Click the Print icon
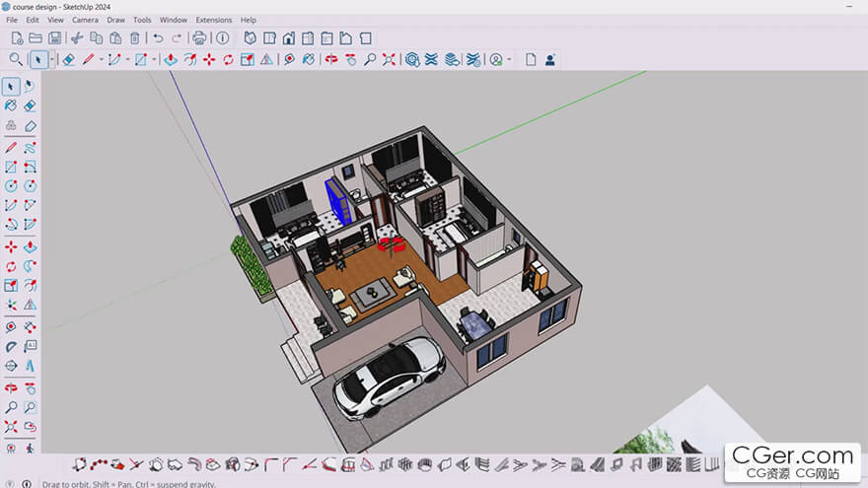The image size is (868, 488). pyautogui.click(x=199, y=38)
